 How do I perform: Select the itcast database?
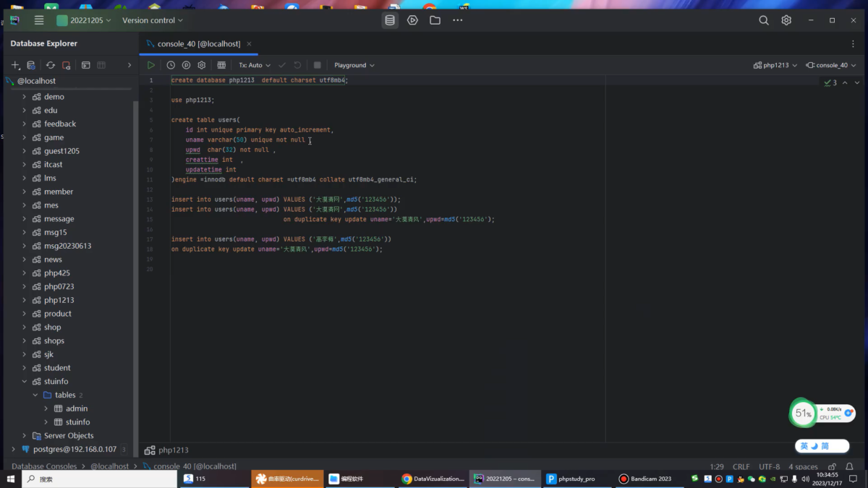[53, 165]
